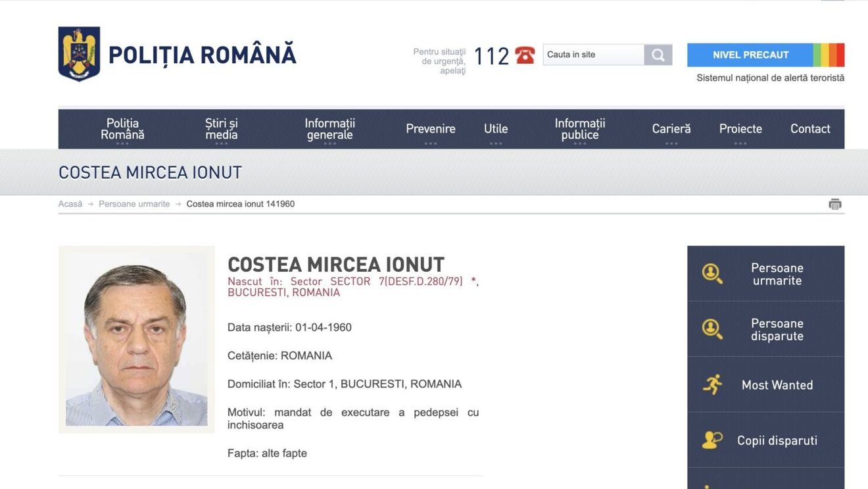The image size is (868, 489).
Task: Go to Persoane urmarite breadcrumb link
Action: tap(134, 204)
